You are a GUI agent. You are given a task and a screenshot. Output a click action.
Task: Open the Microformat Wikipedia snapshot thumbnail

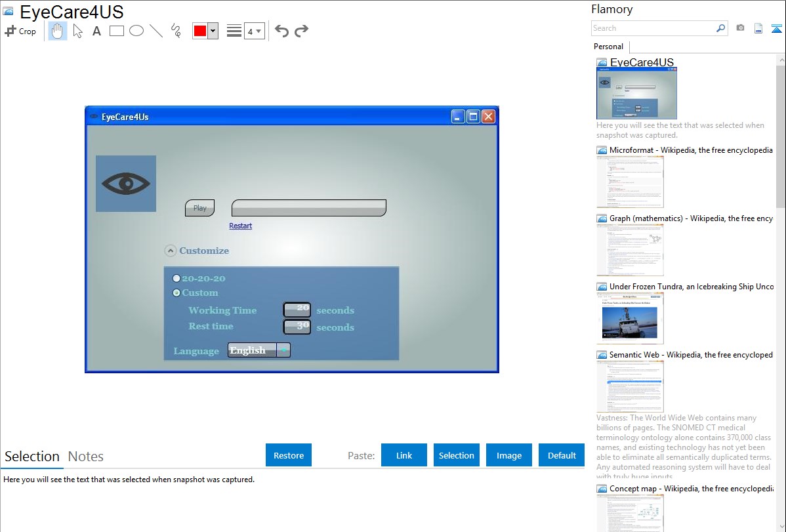tap(630, 181)
